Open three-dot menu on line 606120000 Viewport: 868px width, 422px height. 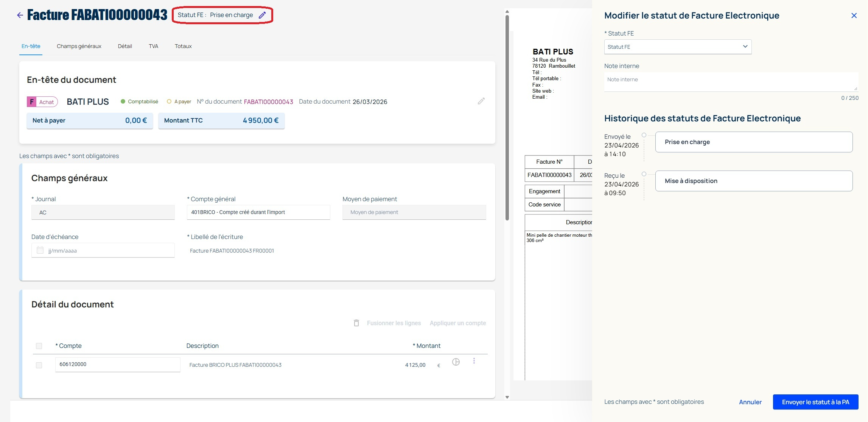point(474,361)
